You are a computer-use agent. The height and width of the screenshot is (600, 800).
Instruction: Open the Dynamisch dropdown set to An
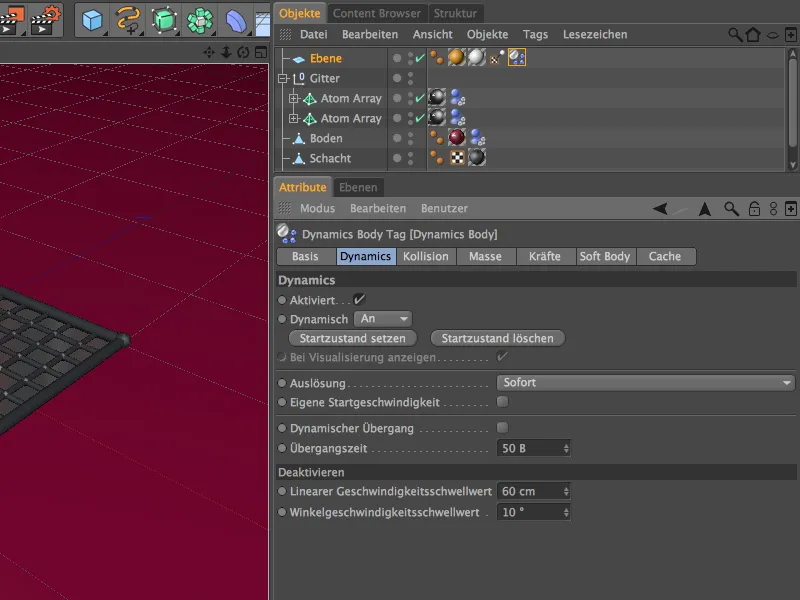(383, 319)
